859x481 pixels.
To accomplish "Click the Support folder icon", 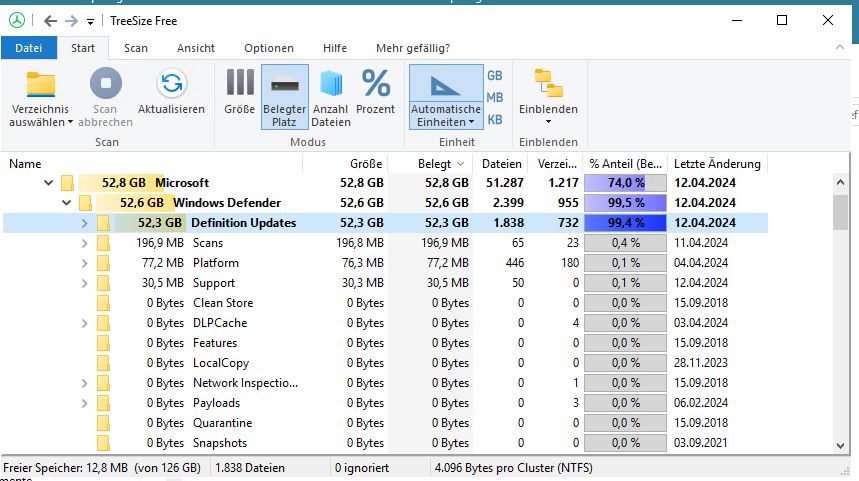I will pos(103,283).
